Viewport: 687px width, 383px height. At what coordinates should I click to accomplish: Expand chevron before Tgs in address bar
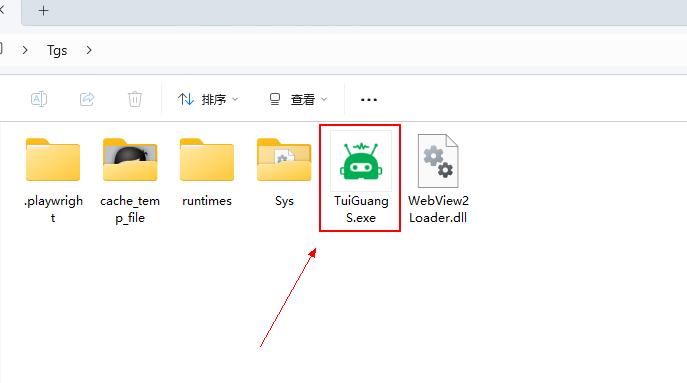pyautogui.click(x=25, y=50)
